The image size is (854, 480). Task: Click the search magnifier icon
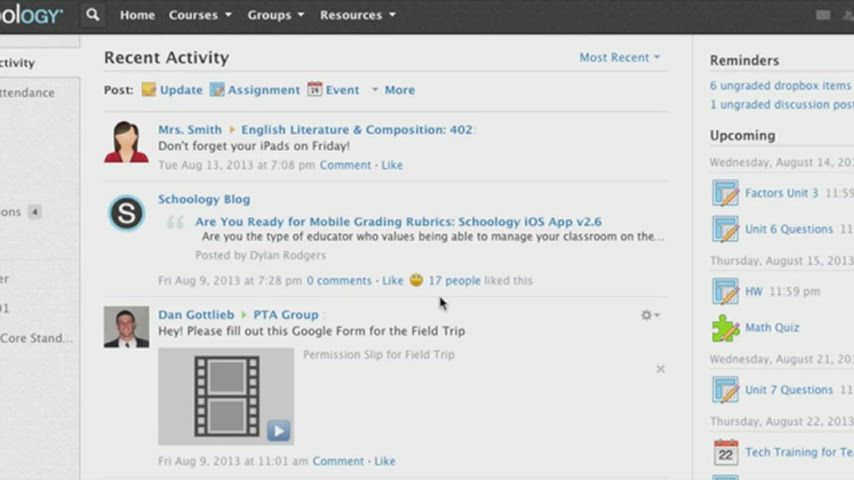coord(93,15)
